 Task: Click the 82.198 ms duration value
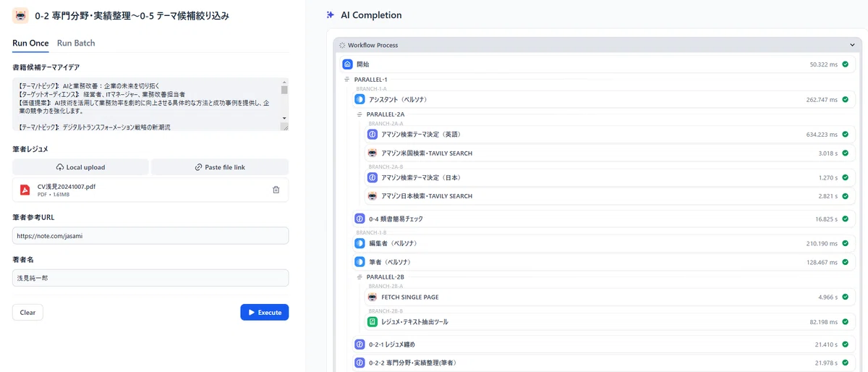point(823,321)
